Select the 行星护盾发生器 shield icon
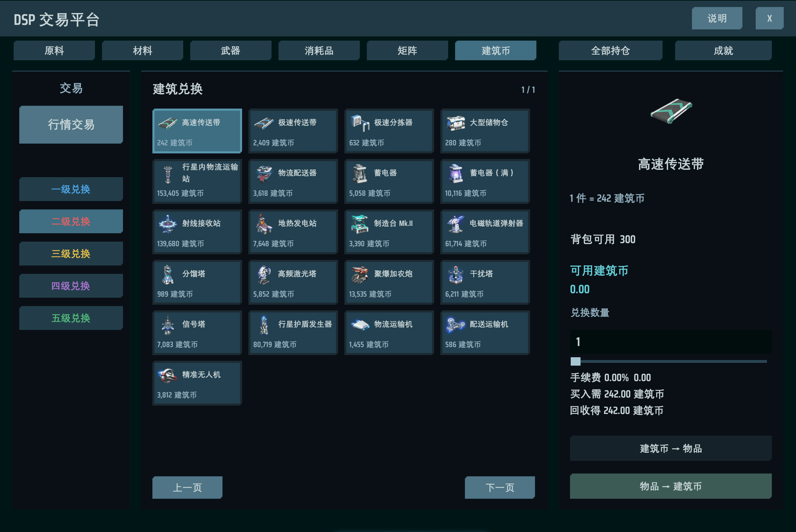 coord(264,325)
